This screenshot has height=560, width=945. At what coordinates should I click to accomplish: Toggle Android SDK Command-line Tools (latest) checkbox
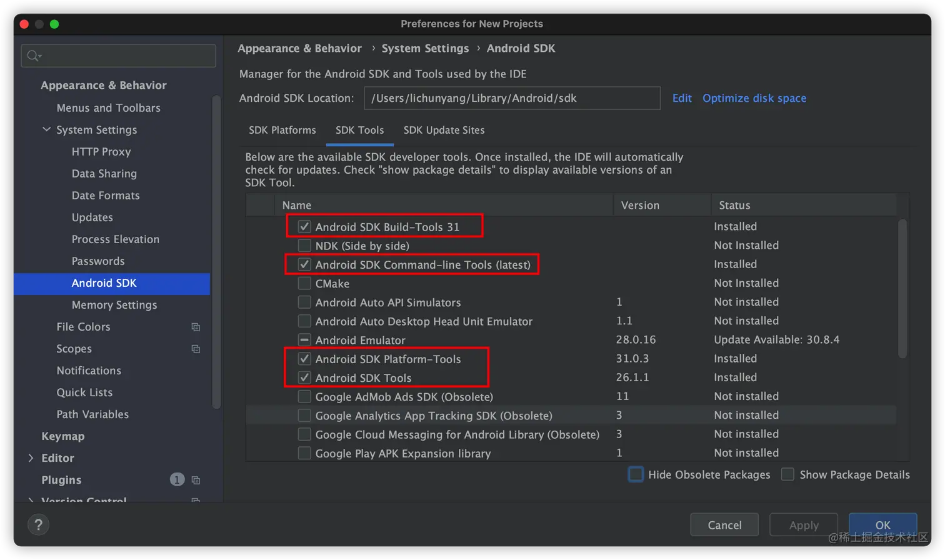304,264
